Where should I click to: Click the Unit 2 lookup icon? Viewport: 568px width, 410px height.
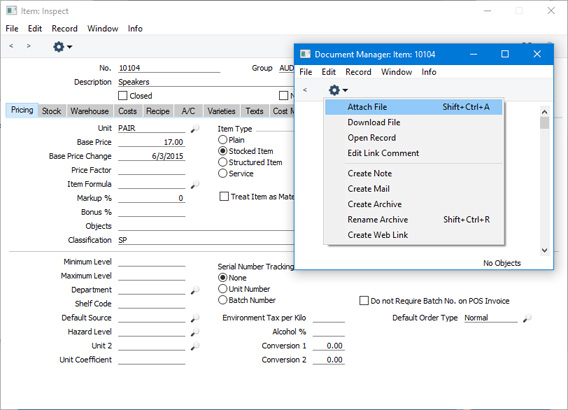(195, 346)
